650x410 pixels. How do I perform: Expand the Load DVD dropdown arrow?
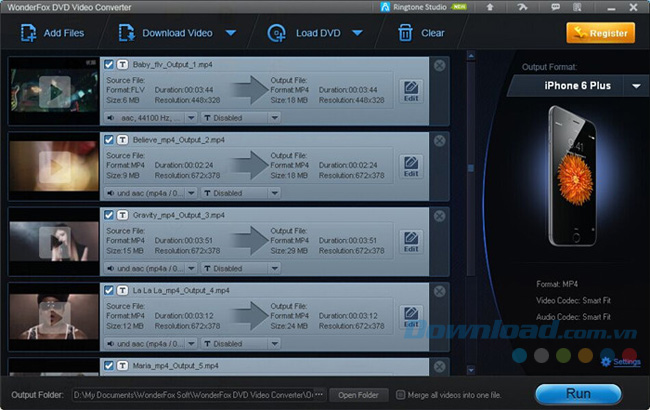(x=357, y=33)
